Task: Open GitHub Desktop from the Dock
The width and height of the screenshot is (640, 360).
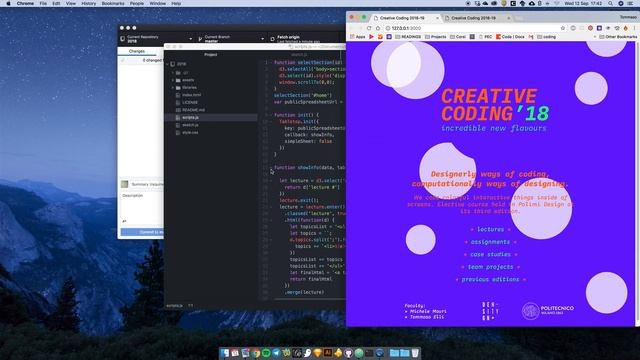Action: coord(349,353)
